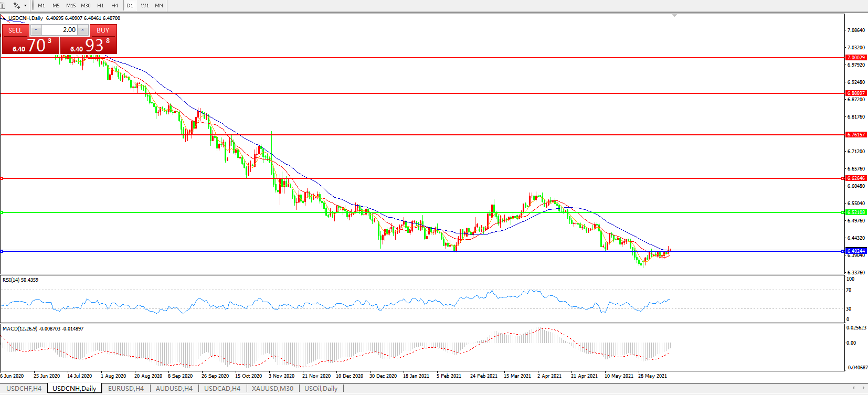Click the green 6.52108 price level label

(856, 212)
